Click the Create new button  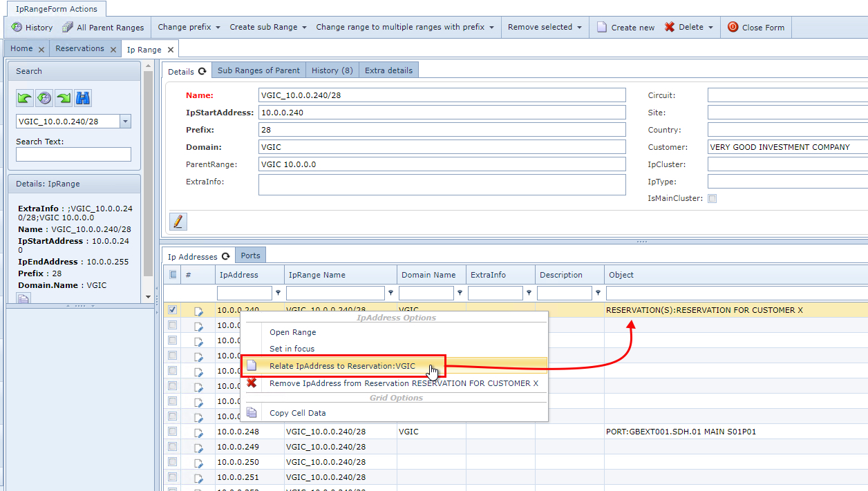tap(625, 28)
